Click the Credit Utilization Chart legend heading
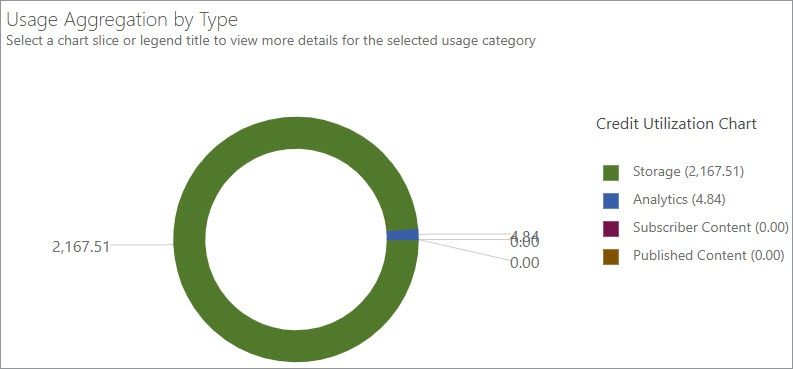The height and width of the screenshot is (369, 793). click(x=676, y=124)
